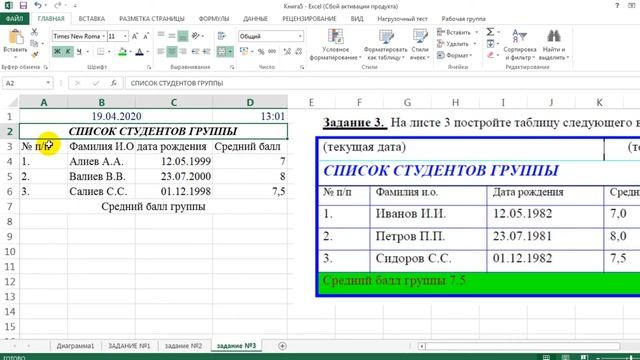The height and width of the screenshot is (360, 640).
Task: Toggle Italic (К) formatting
Action: tap(68, 51)
